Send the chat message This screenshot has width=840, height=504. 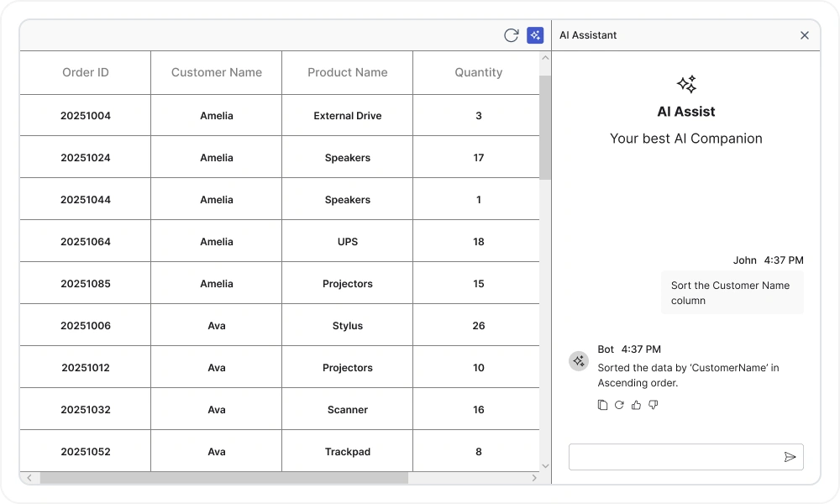point(790,457)
